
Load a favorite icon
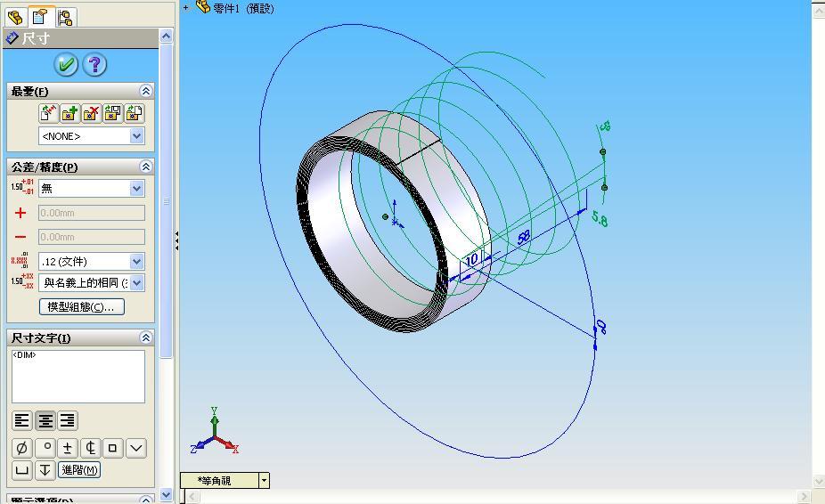tap(135, 113)
